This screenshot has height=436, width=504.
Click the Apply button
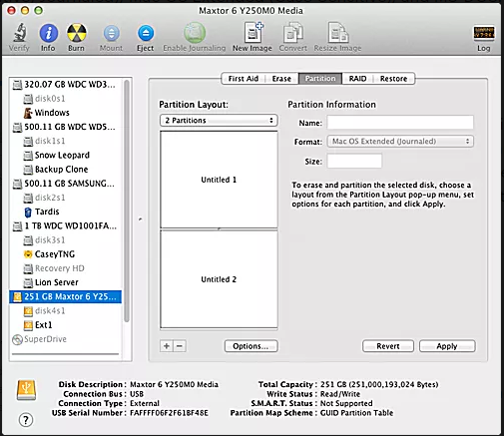(447, 346)
